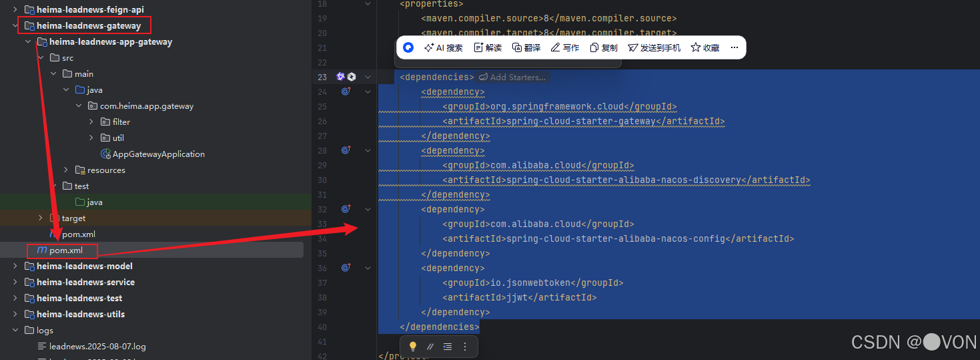This screenshot has height=360, width=980.
Task: Select the test folder
Action: pyautogui.click(x=81, y=186)
